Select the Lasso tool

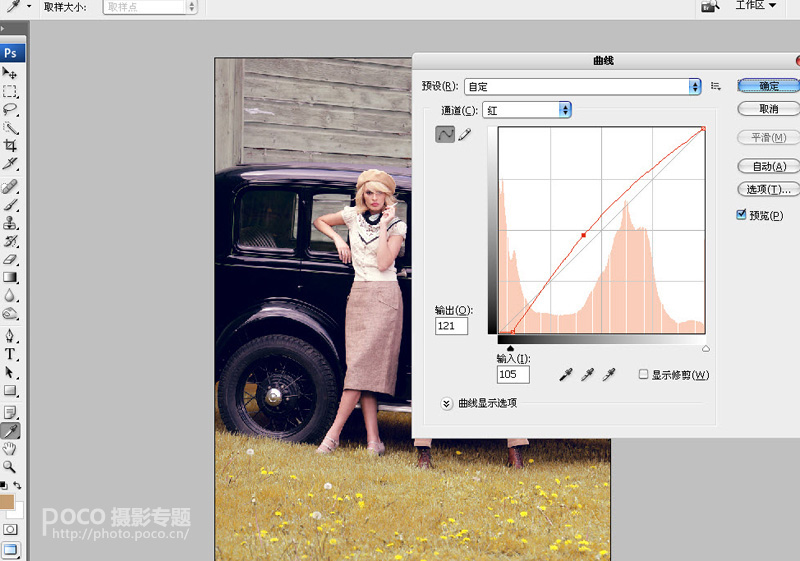[10, 110]
